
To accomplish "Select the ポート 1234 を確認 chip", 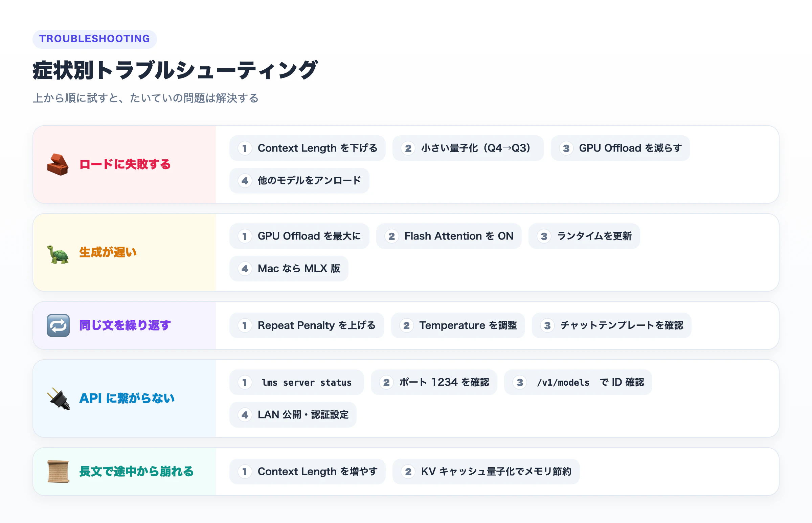I will point(434,382).
